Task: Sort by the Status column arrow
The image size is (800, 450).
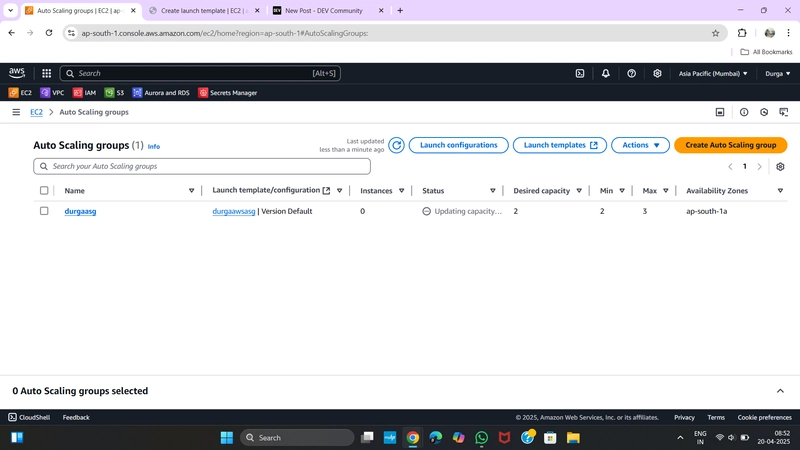Action: tap(492, 191)
